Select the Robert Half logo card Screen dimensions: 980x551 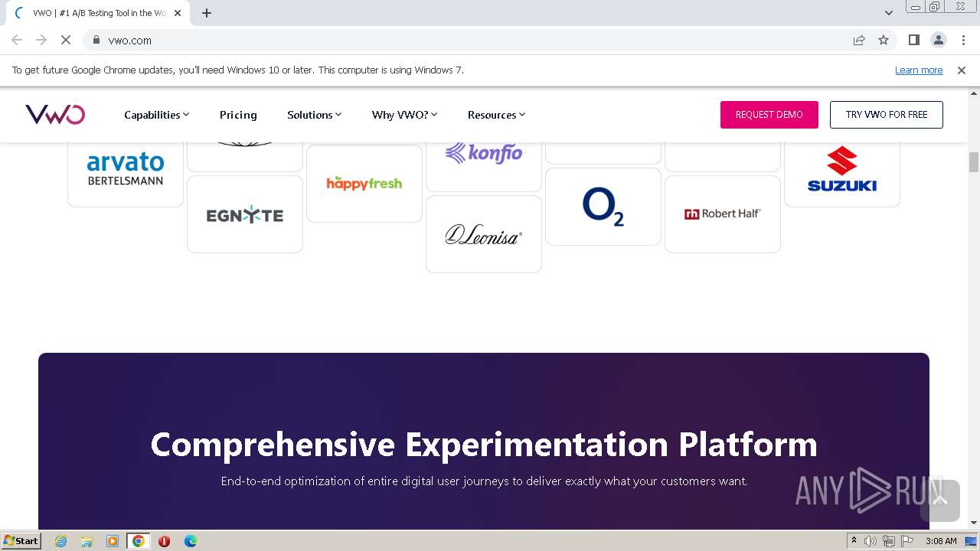(723, 214)
